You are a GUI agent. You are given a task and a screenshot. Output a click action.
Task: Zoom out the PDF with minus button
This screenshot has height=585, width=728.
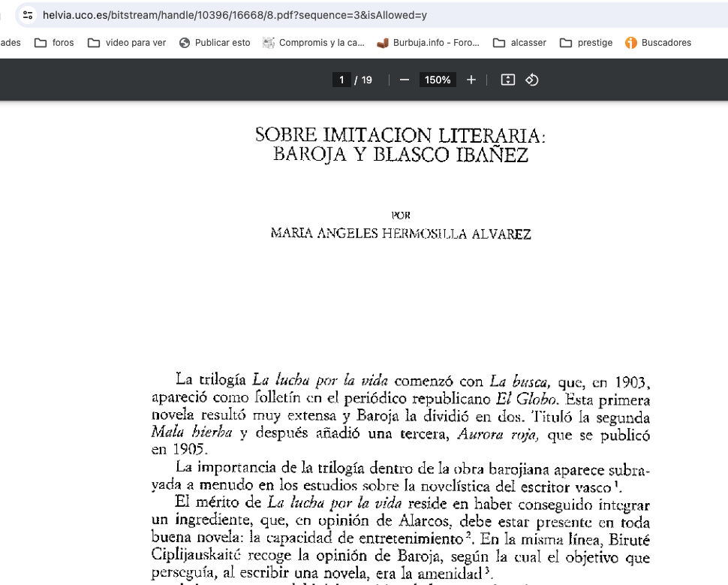pyautogui.click(x=405, y=80)
